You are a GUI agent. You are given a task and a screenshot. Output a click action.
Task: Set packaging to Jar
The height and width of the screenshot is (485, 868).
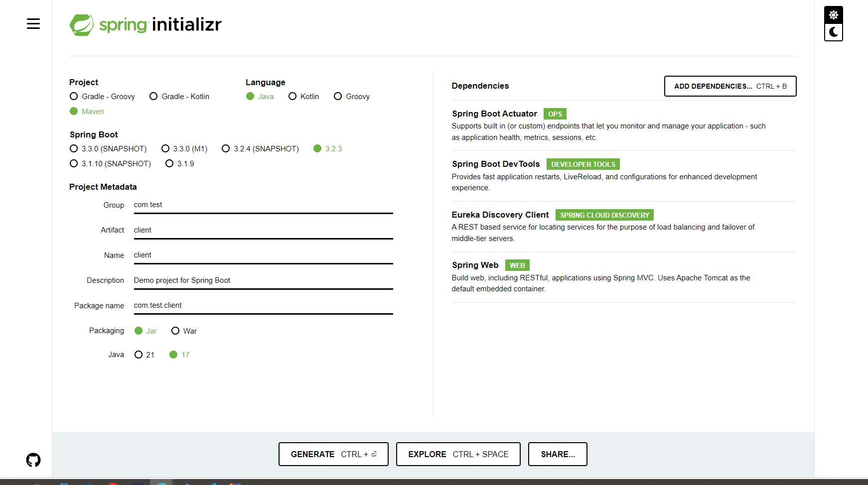(x=145, y=331)
